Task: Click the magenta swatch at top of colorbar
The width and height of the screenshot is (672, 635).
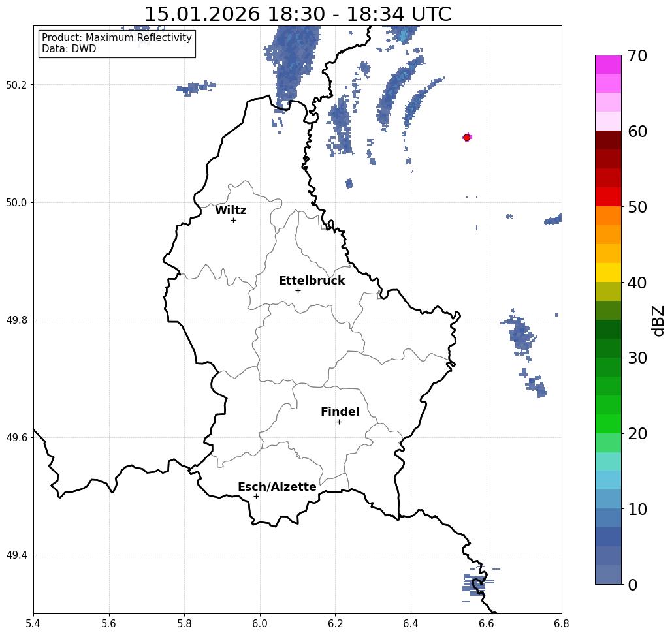Action: click(608, 65)
